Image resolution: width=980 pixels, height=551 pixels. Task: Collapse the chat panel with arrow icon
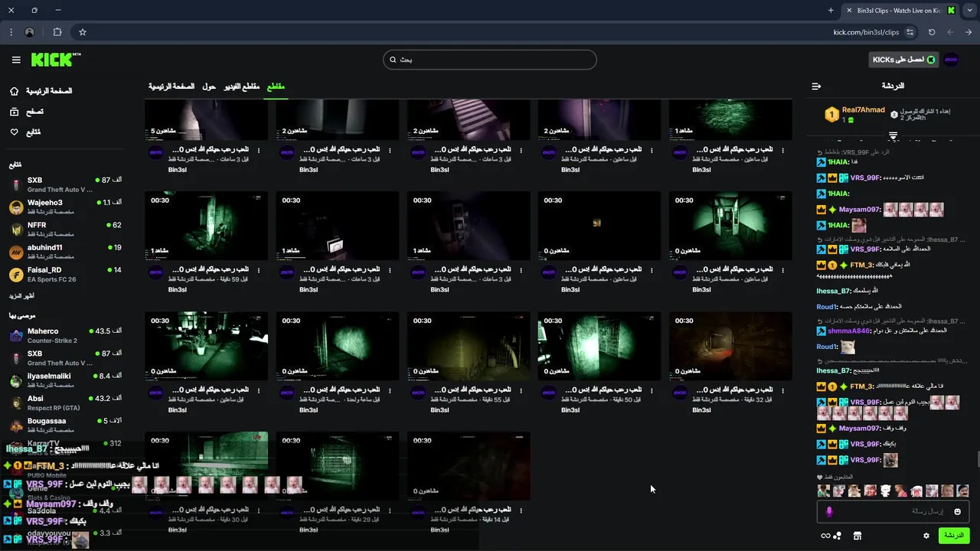(816, 86)
